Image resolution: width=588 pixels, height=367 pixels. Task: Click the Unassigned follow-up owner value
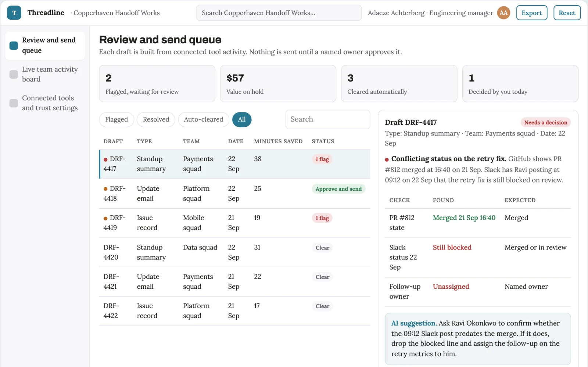(451, 287)
